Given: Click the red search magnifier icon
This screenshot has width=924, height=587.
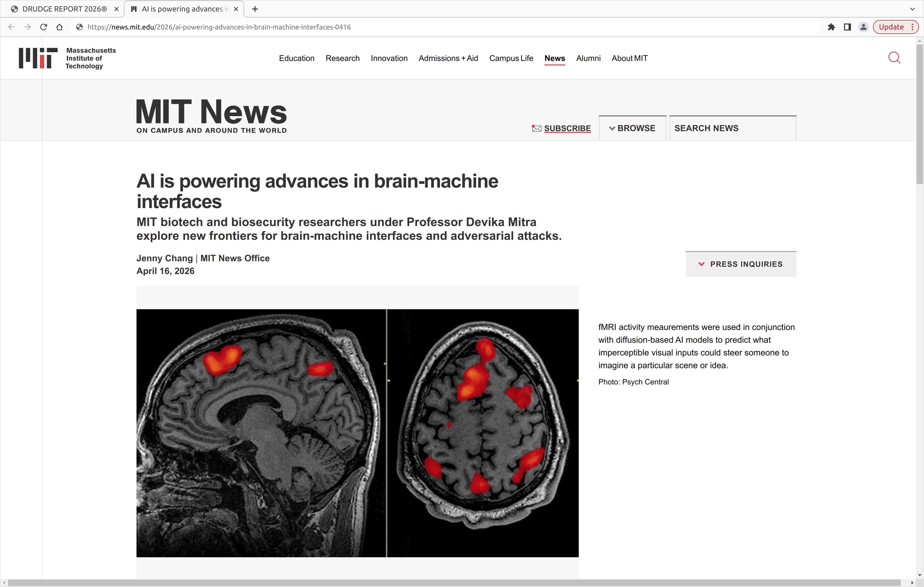Looking at the screenshot, I should [x=894, y=58].
